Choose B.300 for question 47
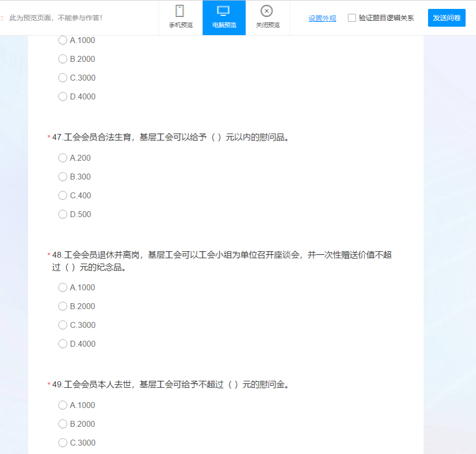The height and width of the screenshot is (454, 476). point(63,177)
